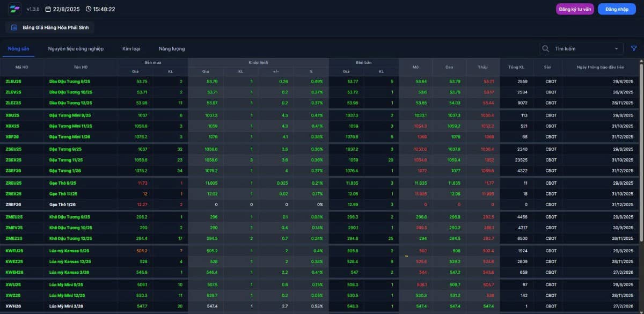Switch to Kim loại tab
The width and height of the screenshot is (644, 314).
(131, 49)
